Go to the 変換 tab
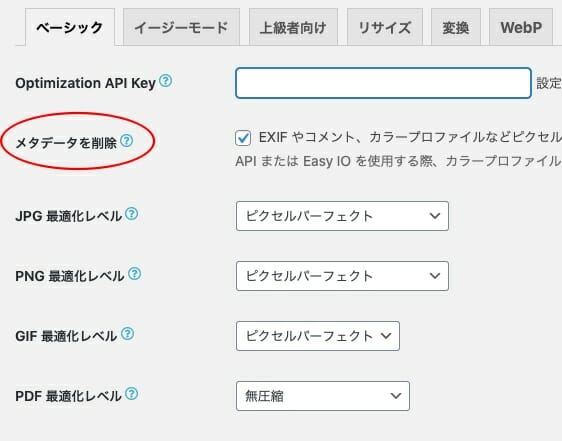562x441 pixels. (x=456, y=27)
